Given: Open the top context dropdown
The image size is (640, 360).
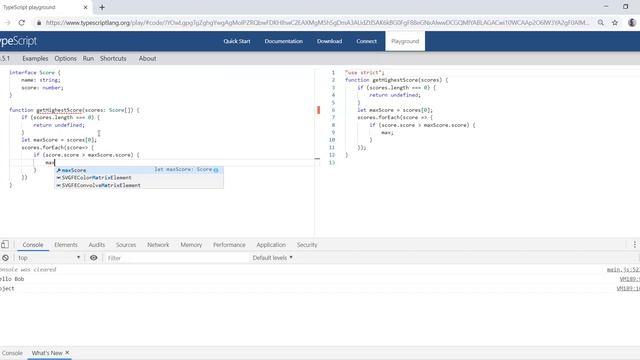Looking at the screenshot, I should tap(49, 258).
